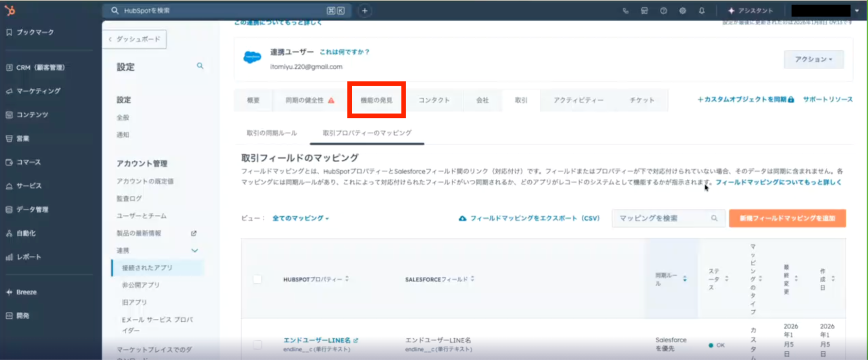Click フィールドマッピングをエクスポート (CSV) link
This screenshot has height=360, width=868.
[529, 218]
